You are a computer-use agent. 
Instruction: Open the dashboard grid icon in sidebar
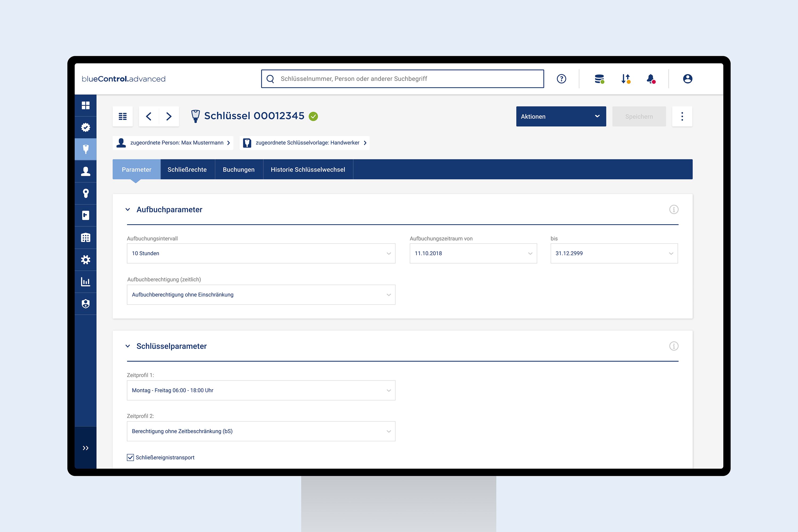point(85,106)
